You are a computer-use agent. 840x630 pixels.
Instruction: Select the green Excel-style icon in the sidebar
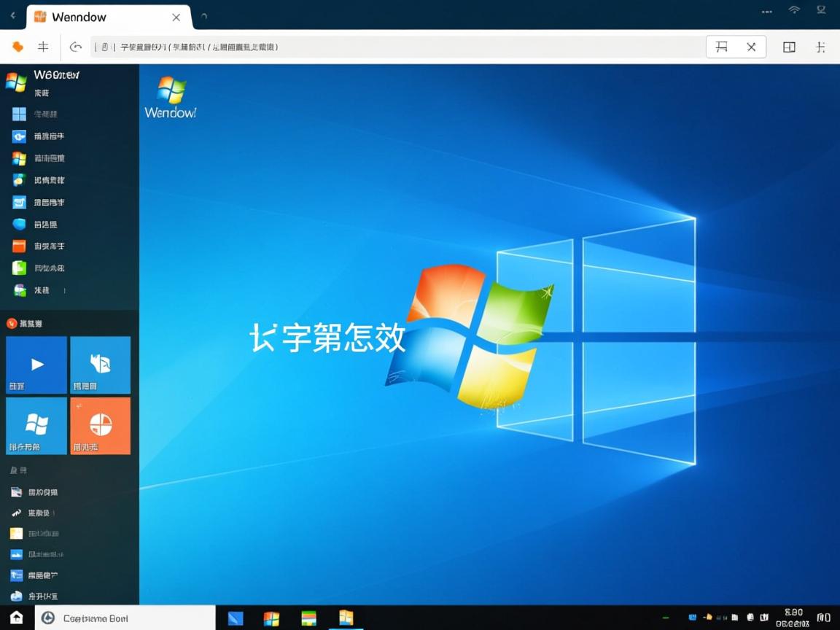(x=17, y=268)
